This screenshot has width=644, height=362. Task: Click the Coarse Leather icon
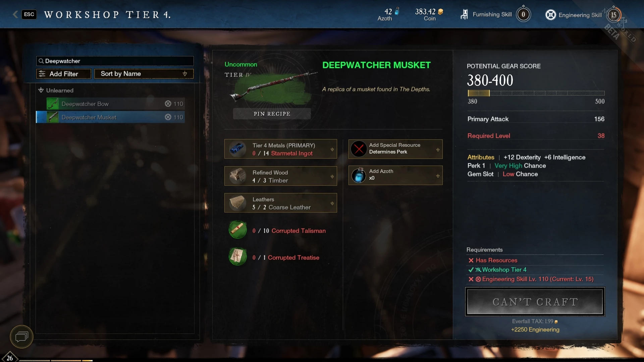[237, 203]
